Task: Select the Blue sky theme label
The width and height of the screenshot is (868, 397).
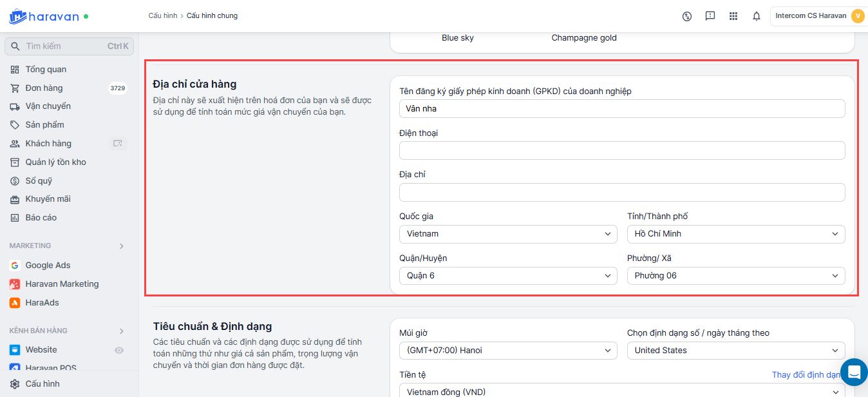Action: pyautogui.click(x=458, y=38)
